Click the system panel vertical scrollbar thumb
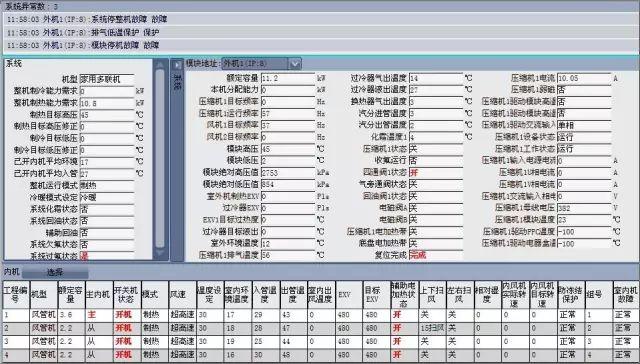This screenshot has height=364, width=640. coord(160,158)
